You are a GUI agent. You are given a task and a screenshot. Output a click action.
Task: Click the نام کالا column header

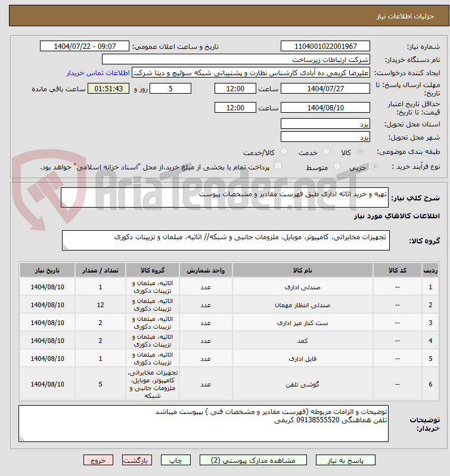pyautogui.click(x=302, y=270)
